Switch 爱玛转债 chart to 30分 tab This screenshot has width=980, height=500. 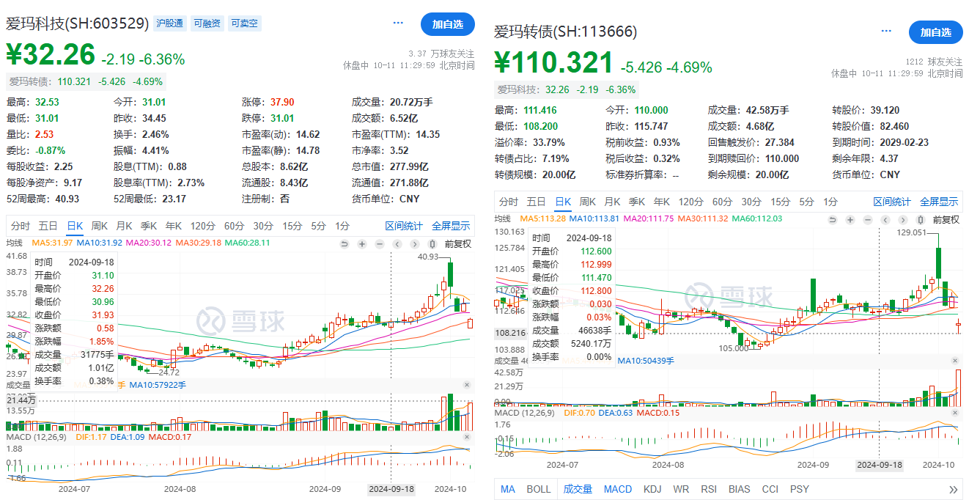751,202
